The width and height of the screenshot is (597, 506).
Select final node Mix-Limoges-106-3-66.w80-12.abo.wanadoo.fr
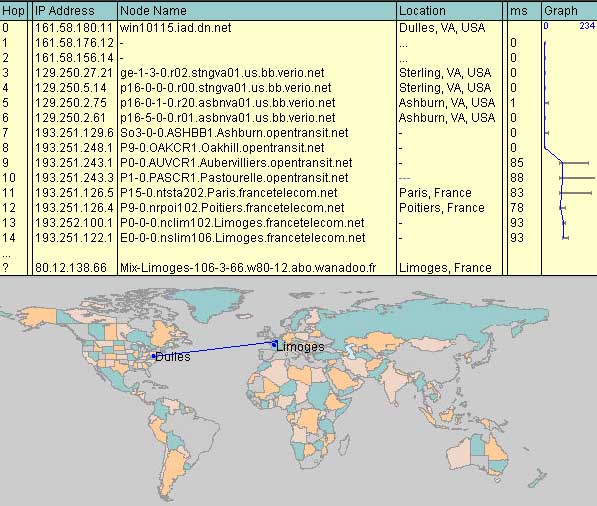(248, 268)
